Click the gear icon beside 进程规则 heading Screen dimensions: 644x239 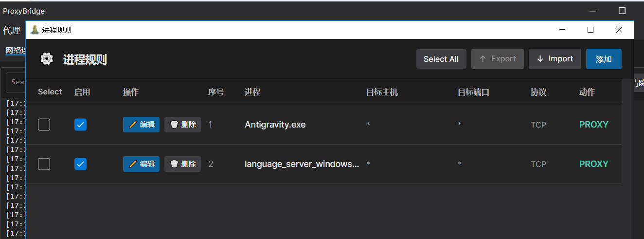tap(47, 59)
